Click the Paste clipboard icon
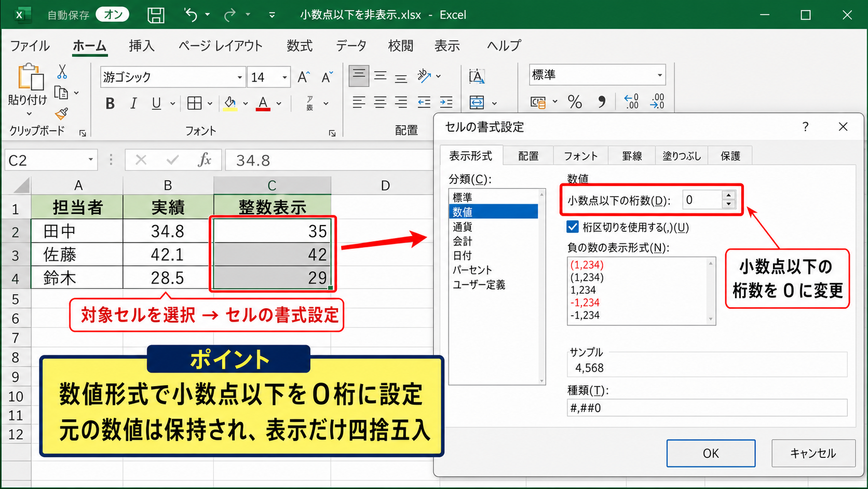Image resolution: width=868 pixels, height=489 pixels. 30,77
